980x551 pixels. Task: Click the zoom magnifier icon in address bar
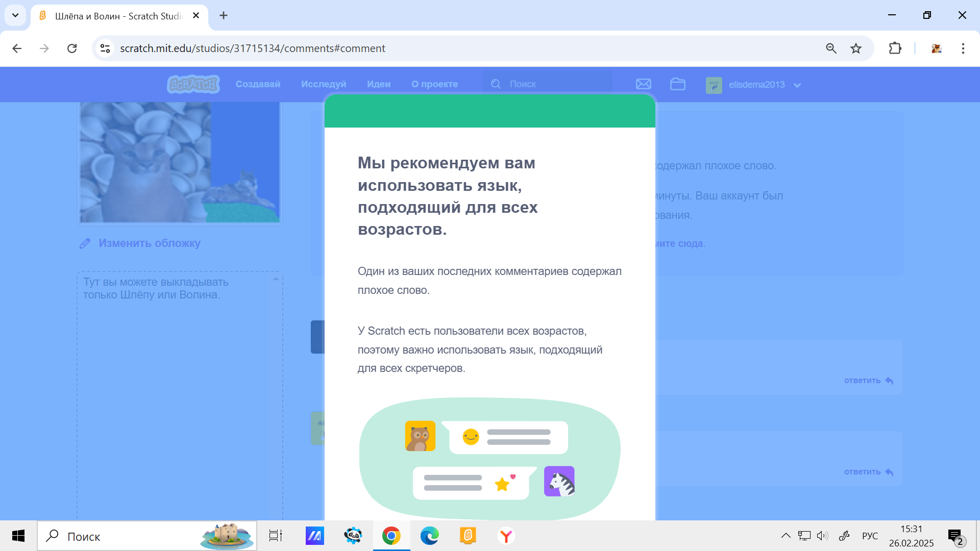tap(831, 48)
